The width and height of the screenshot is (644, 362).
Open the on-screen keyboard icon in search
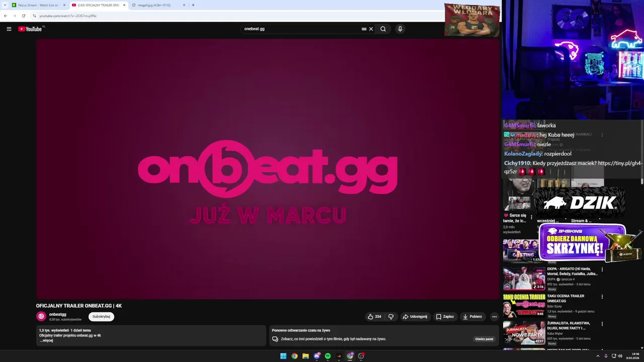[364, 29]
